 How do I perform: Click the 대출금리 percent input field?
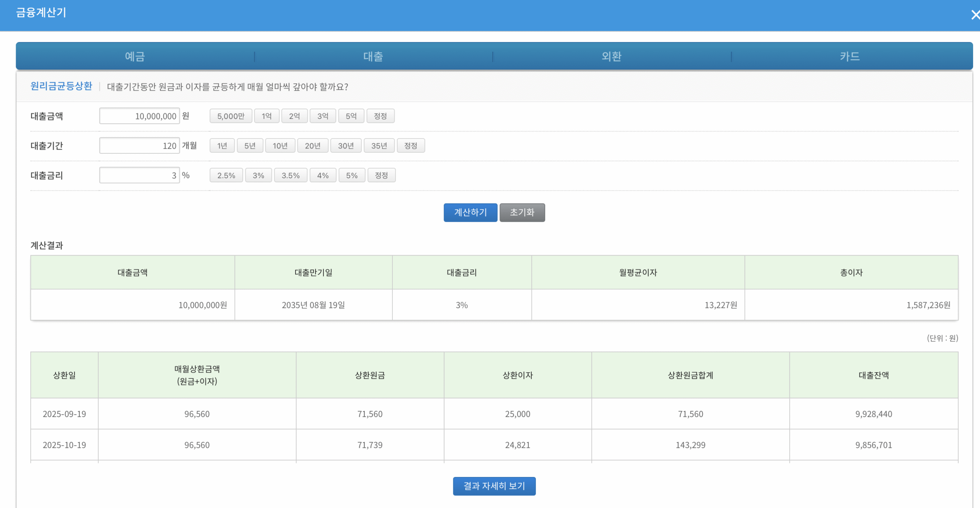[x=139, y=175]
